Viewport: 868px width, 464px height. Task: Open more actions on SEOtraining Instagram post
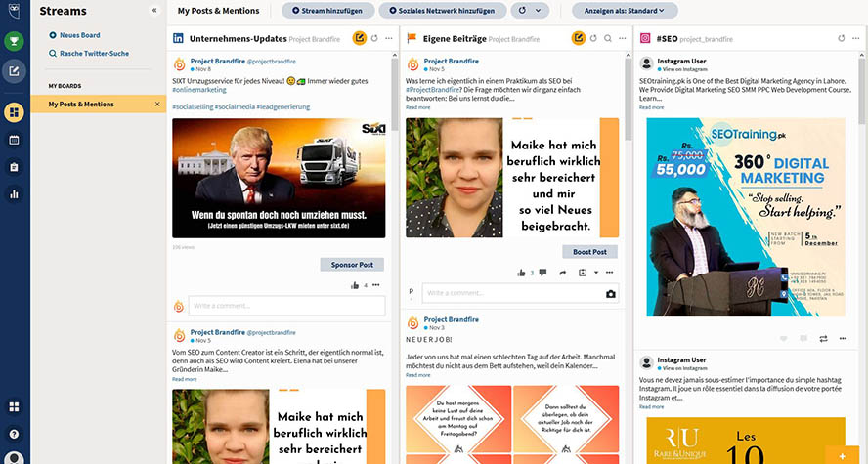[x=843, y=338]
